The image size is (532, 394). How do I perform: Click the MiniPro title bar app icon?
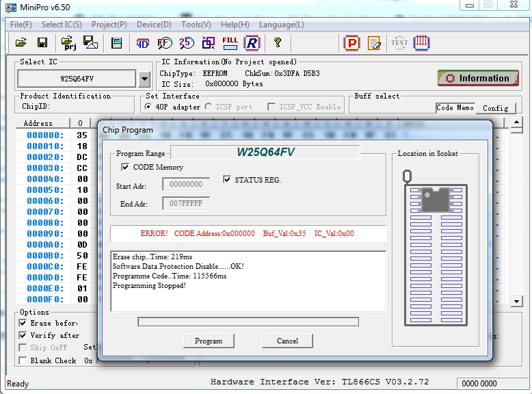click(11, 8)
